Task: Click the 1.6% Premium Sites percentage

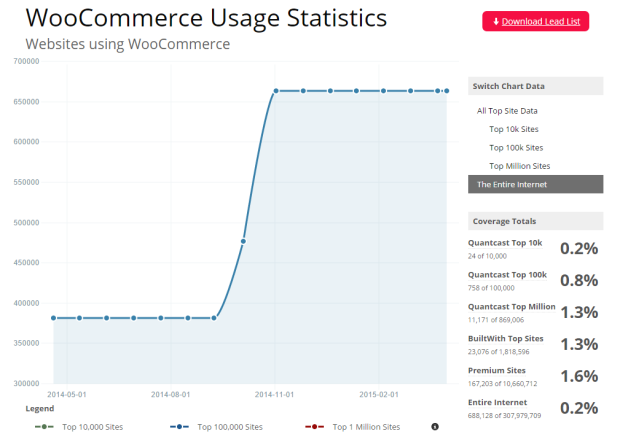Action: (x=579, y=376)
